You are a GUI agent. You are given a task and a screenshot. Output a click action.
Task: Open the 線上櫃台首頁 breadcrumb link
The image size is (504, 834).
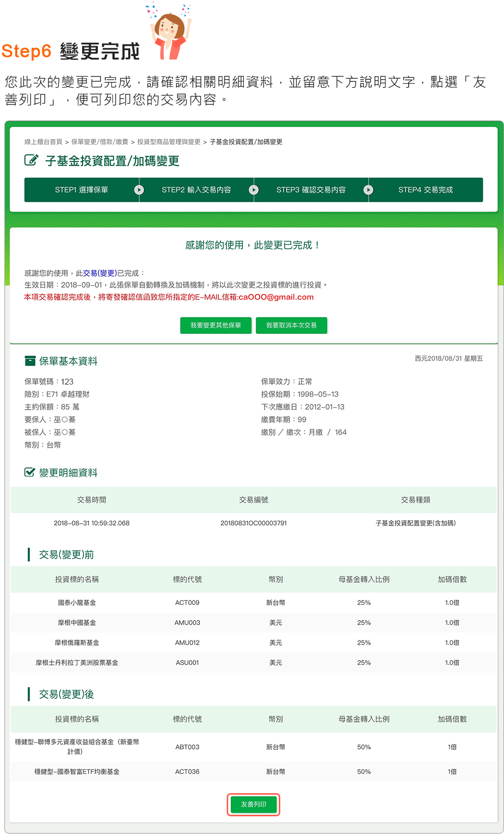[43, 142]
